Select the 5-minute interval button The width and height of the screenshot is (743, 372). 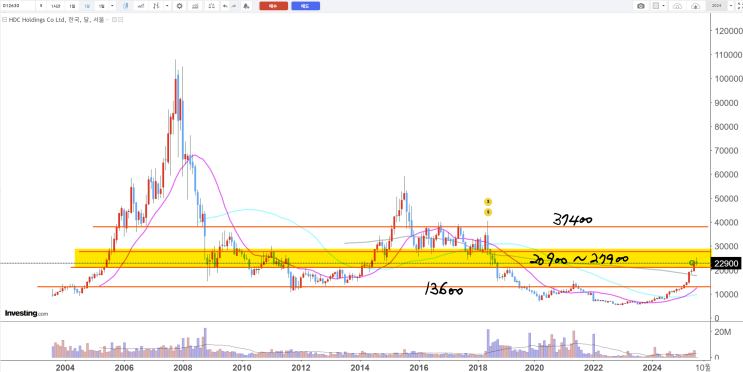(x=41, y=6)
